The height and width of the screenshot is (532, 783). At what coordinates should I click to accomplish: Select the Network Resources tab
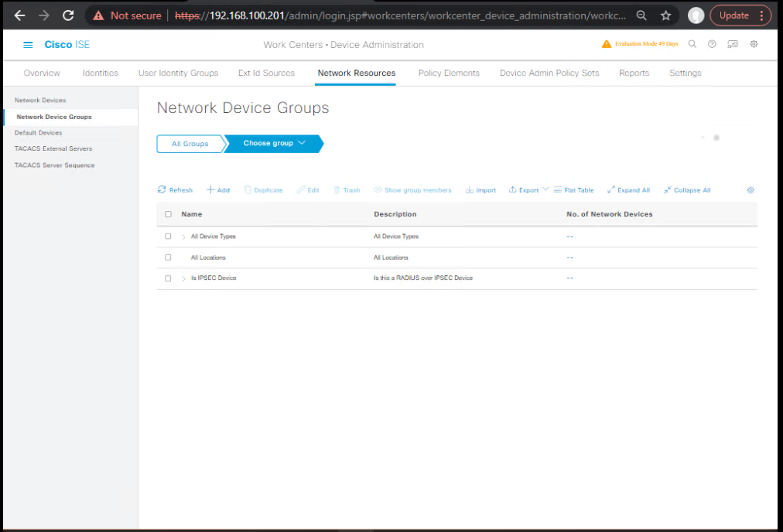pos(357,73)
